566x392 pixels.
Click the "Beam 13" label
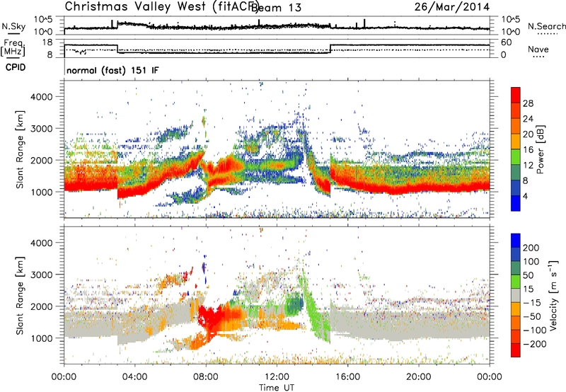click(276, 8)
